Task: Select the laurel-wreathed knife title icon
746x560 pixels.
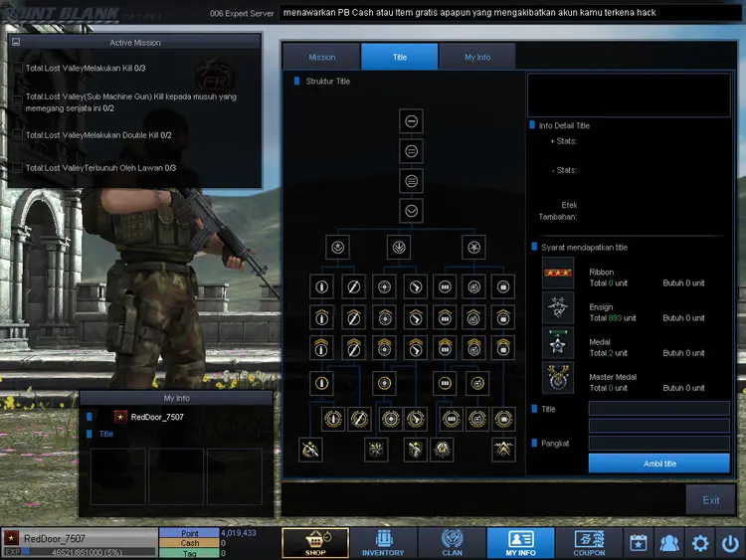Action: click(x=359, y=419)
